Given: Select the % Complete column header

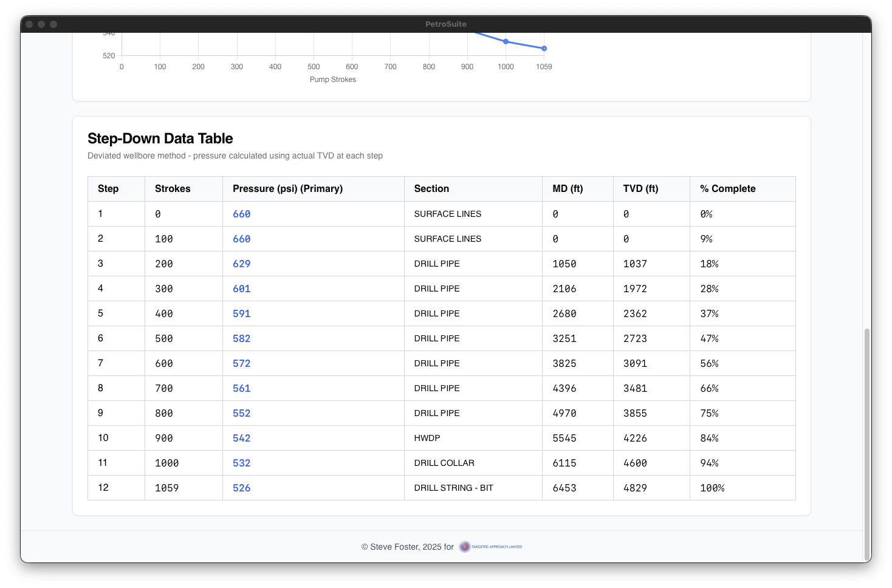Looking at the screenshot, I should 727,188.
